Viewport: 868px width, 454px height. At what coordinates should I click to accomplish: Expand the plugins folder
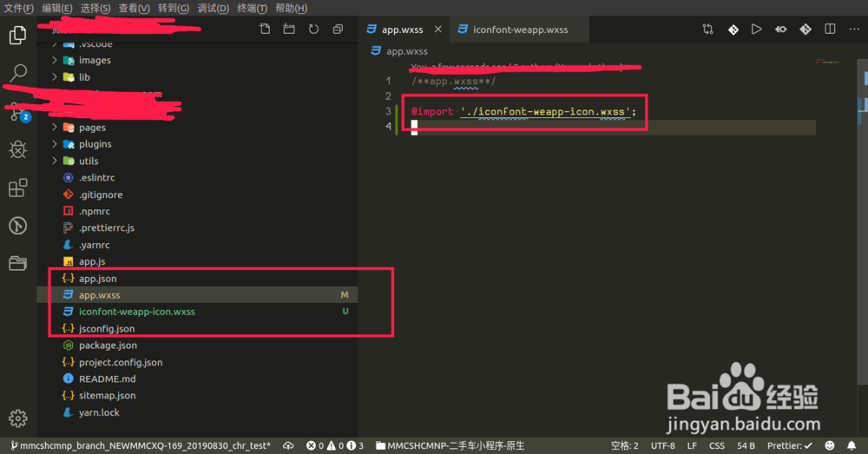pyautogui.click(x=198, y=144)
